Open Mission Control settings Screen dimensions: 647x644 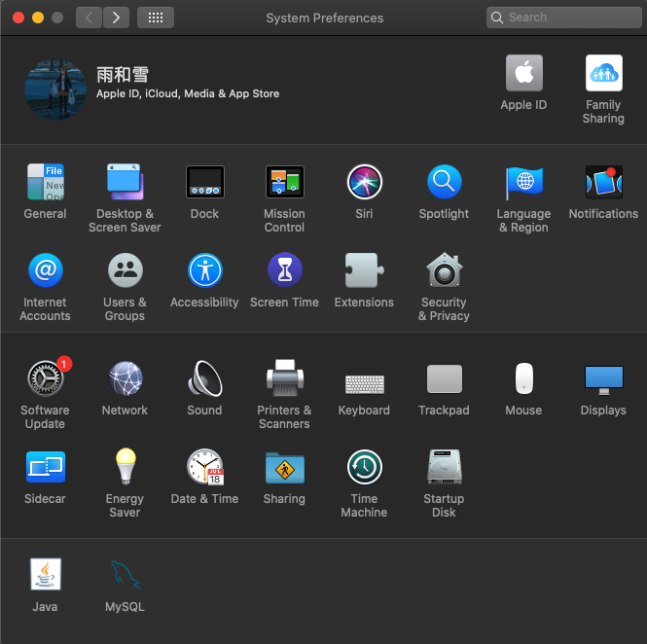coord(285,182)
